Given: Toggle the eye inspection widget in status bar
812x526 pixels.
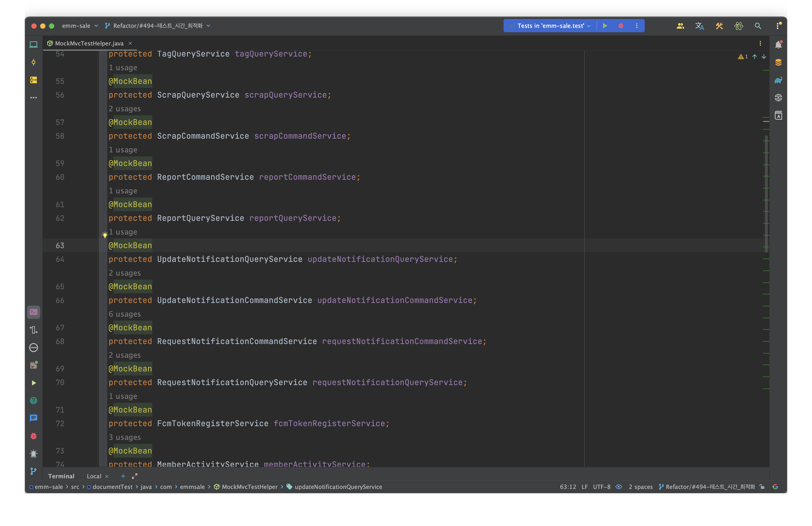Looking at the screenshot, I should coord(618,487).
